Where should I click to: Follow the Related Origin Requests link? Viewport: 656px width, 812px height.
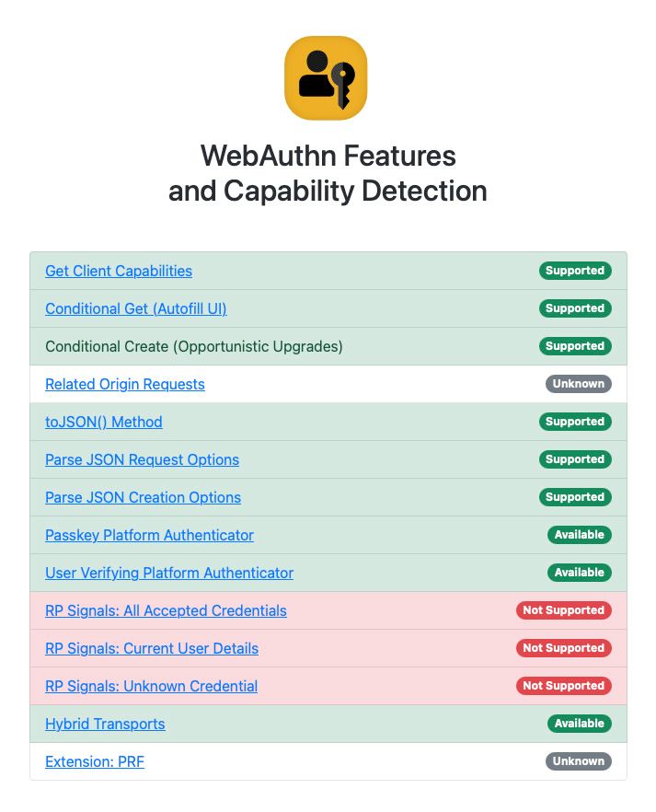[125, 384]
